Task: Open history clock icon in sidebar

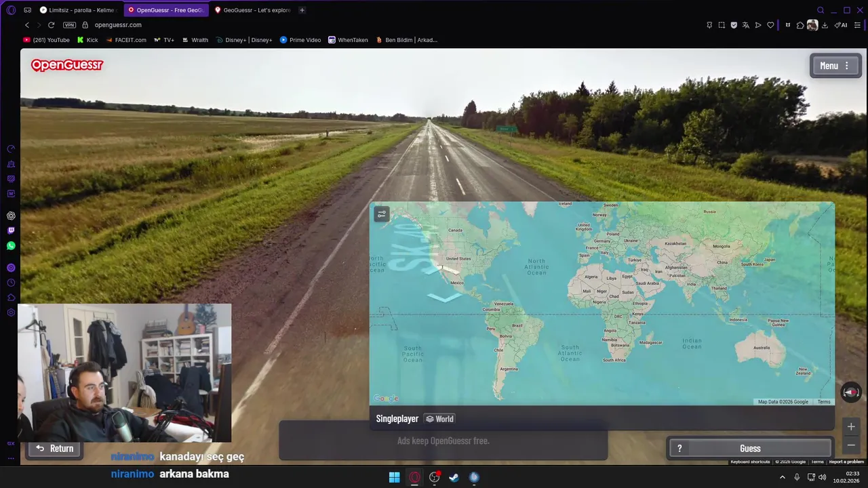Action: pos(11,283)
